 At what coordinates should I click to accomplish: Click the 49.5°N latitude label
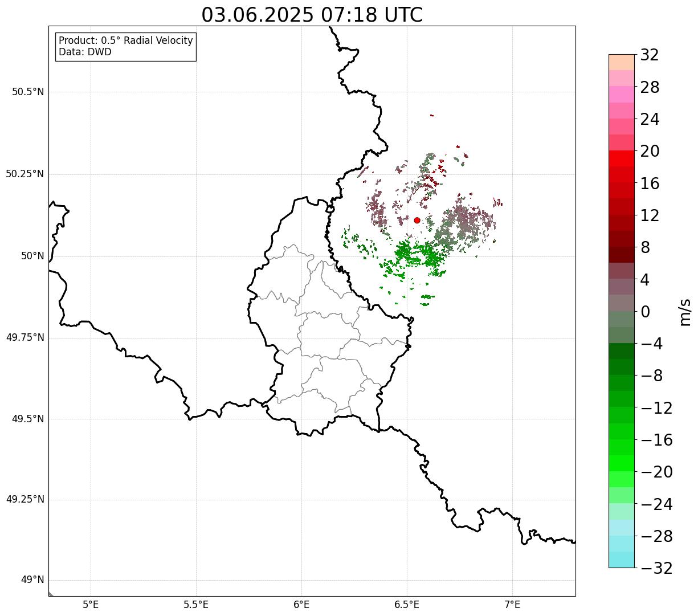click(x=28, y=419)
